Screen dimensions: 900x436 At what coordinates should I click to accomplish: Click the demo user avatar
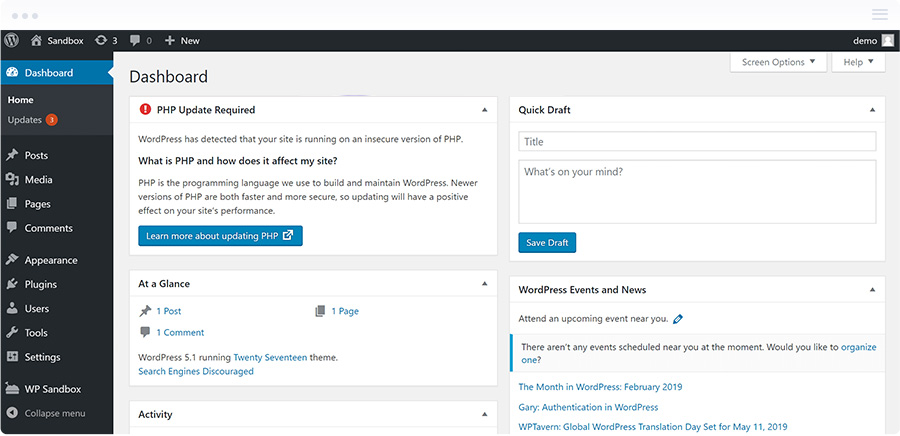point(888,40)
